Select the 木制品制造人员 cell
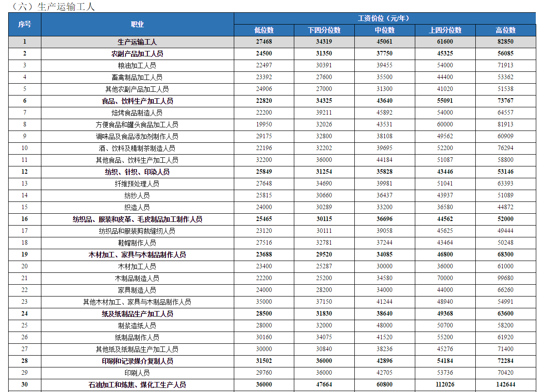This screenshot has width=544, height=392. [x=137, y=278]
